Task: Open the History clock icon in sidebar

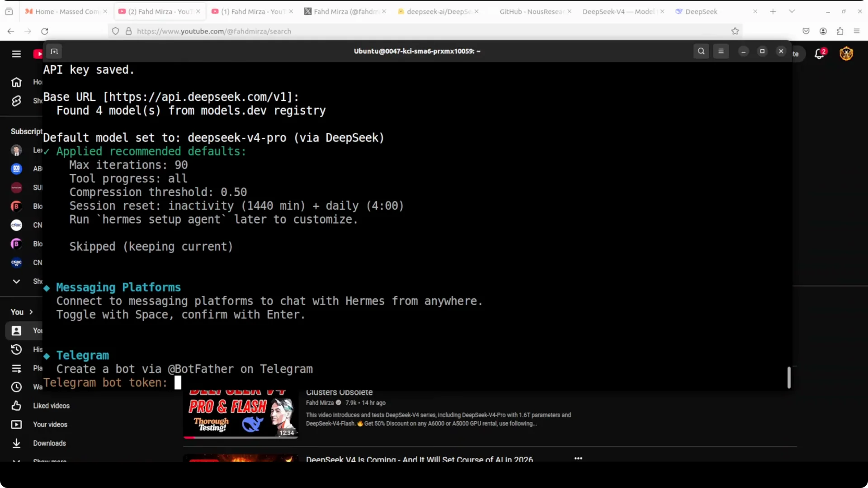Action: [16, 349]
